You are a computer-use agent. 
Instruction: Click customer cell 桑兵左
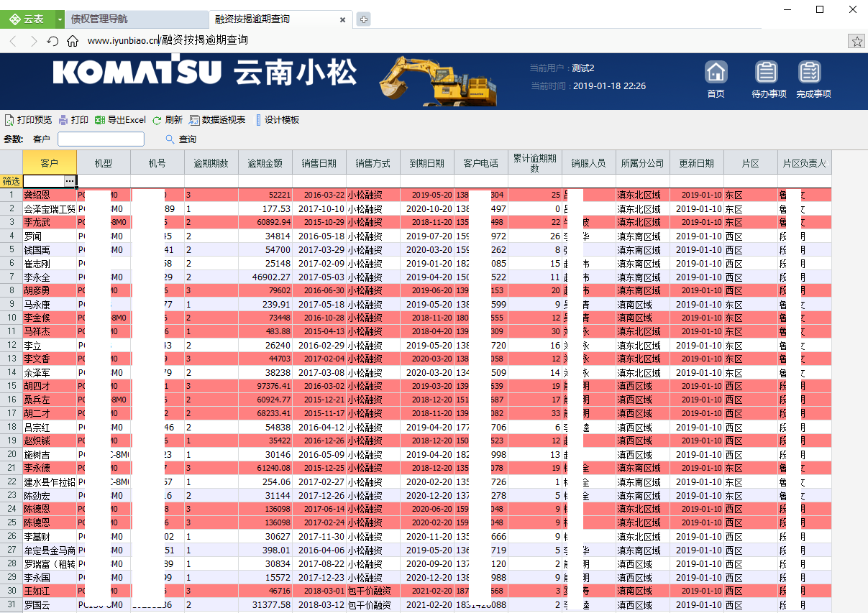[50, 400]
